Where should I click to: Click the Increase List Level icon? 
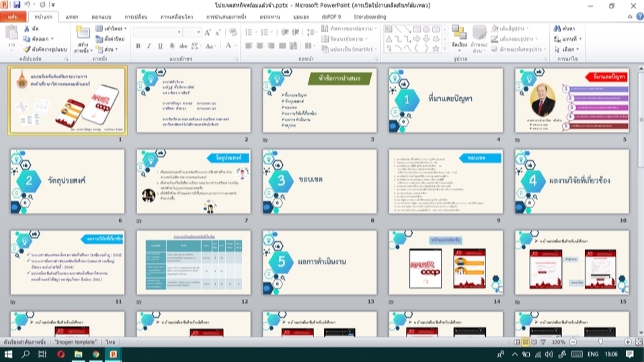tap(295, 32)
